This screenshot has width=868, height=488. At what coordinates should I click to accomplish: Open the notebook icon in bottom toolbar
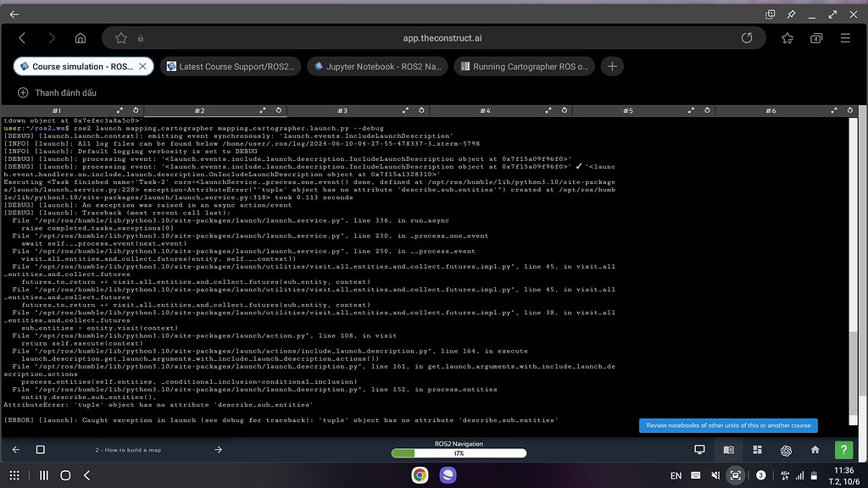pyautogui.click(x=727, y=451)
